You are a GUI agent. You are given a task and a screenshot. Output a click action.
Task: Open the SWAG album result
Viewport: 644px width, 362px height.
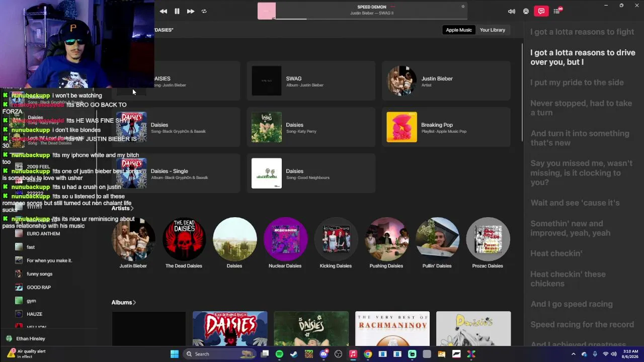coord(311,81)
